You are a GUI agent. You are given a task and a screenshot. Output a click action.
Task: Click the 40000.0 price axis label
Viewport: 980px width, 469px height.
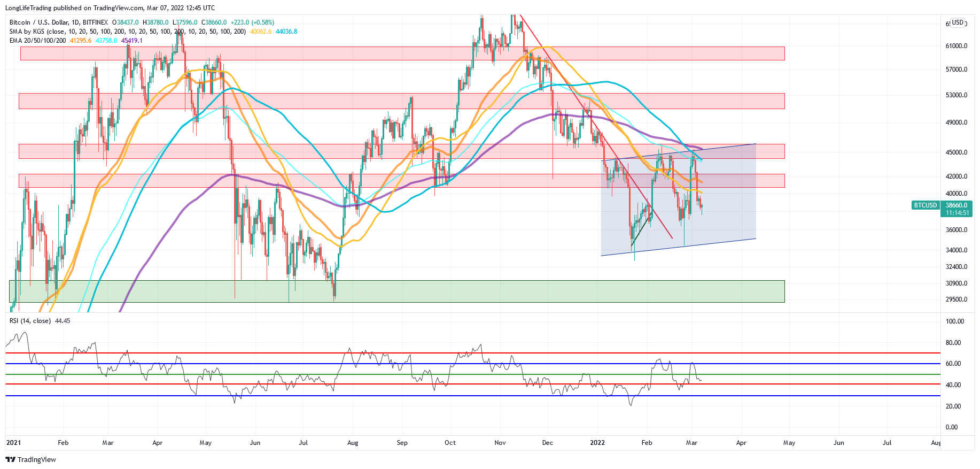tap(956, 194)
